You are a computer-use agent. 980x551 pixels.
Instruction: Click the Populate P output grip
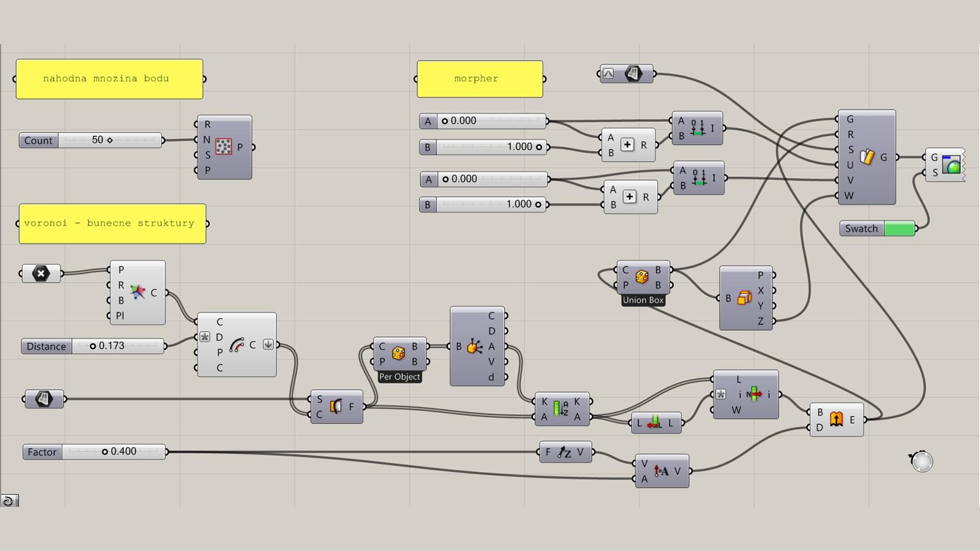point(253,147)
